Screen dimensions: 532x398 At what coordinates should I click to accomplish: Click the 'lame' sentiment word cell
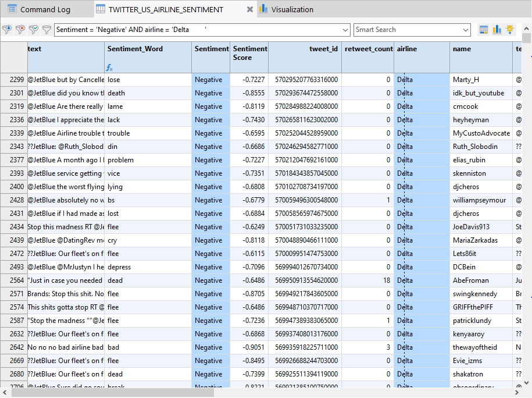point(148,106)
